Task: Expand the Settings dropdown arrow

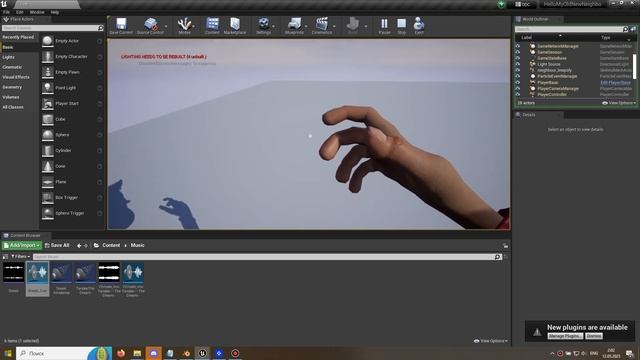Action: coord(273,27)
